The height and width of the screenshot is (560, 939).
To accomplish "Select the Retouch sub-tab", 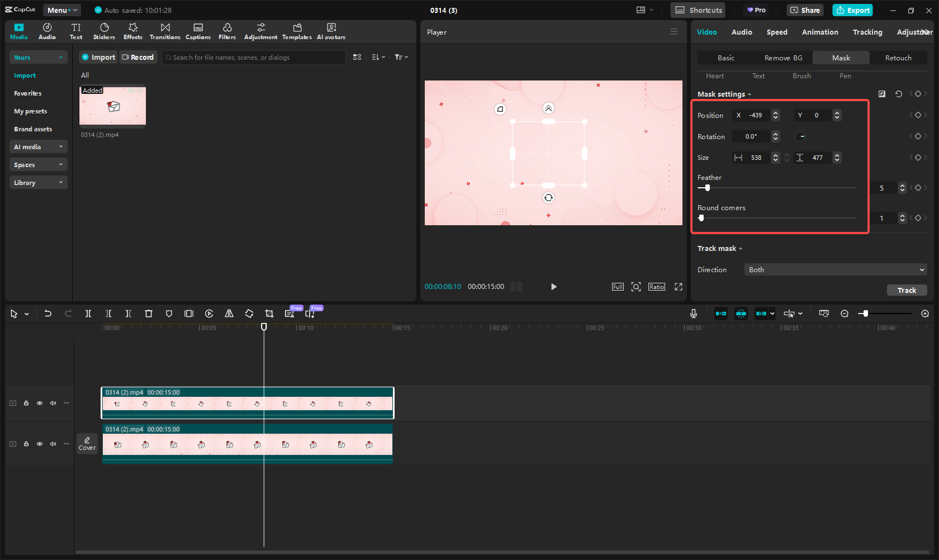I will pos(898,58).
